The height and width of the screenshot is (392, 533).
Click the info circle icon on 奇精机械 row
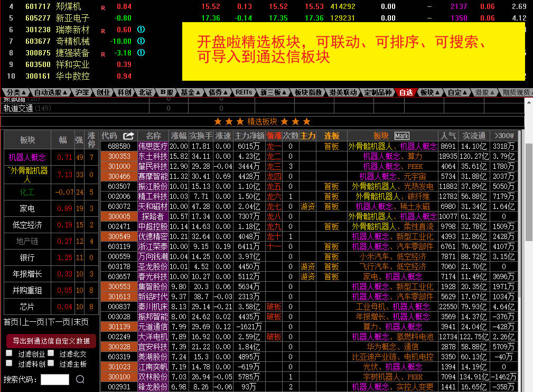click(141, 41)
